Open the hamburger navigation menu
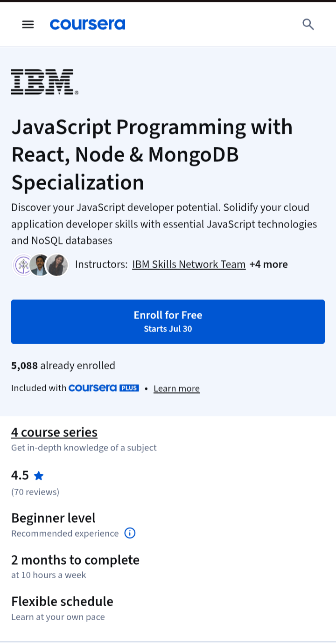Viewport: 336px width, 644px height. (x=28, y=24)
